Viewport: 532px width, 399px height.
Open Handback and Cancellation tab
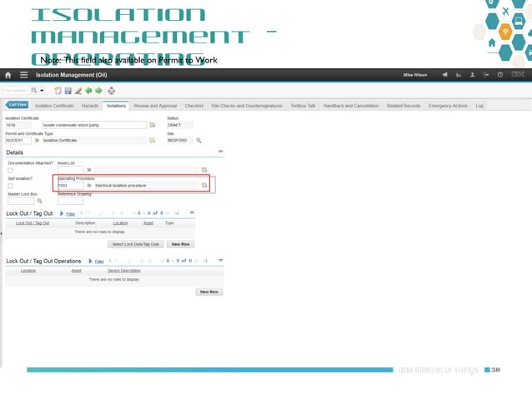click(351, 106)
